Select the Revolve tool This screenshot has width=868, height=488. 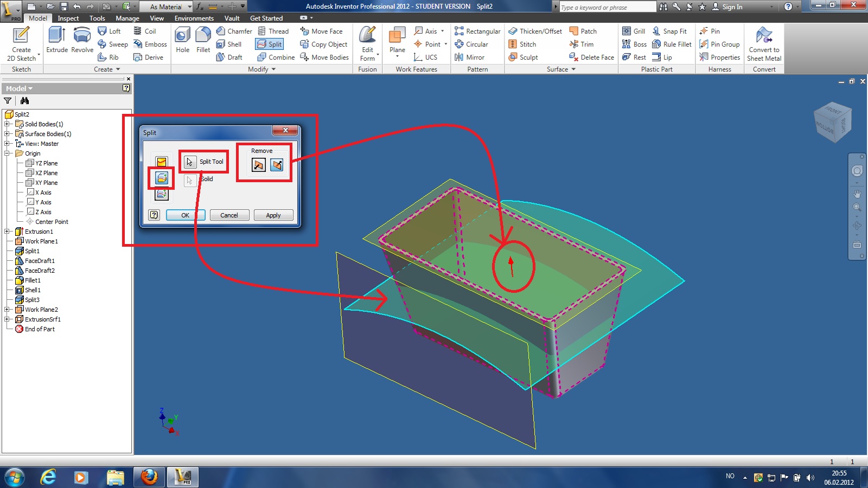point(82,41)
